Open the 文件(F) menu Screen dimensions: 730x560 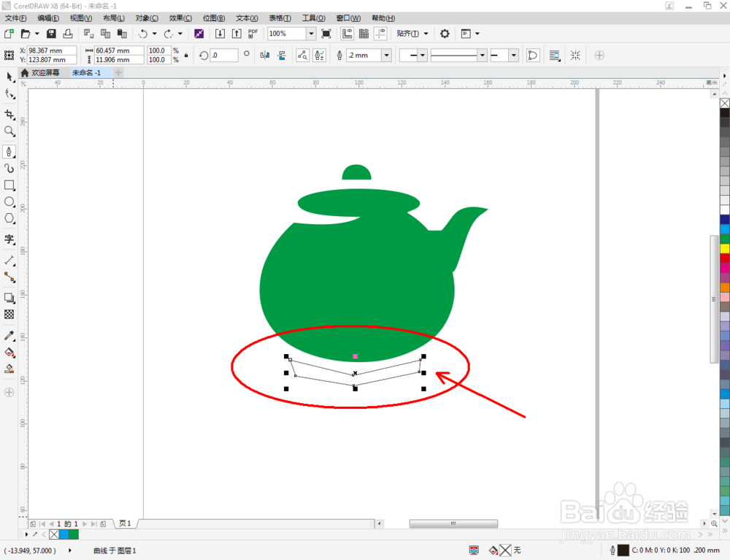point(15,18)
